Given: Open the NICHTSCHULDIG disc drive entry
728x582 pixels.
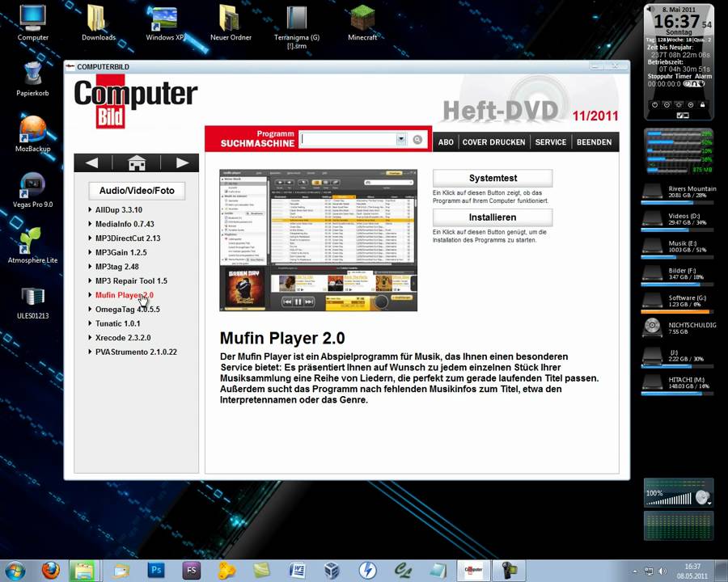Looking at the screenshot, I should coord(679,328).
